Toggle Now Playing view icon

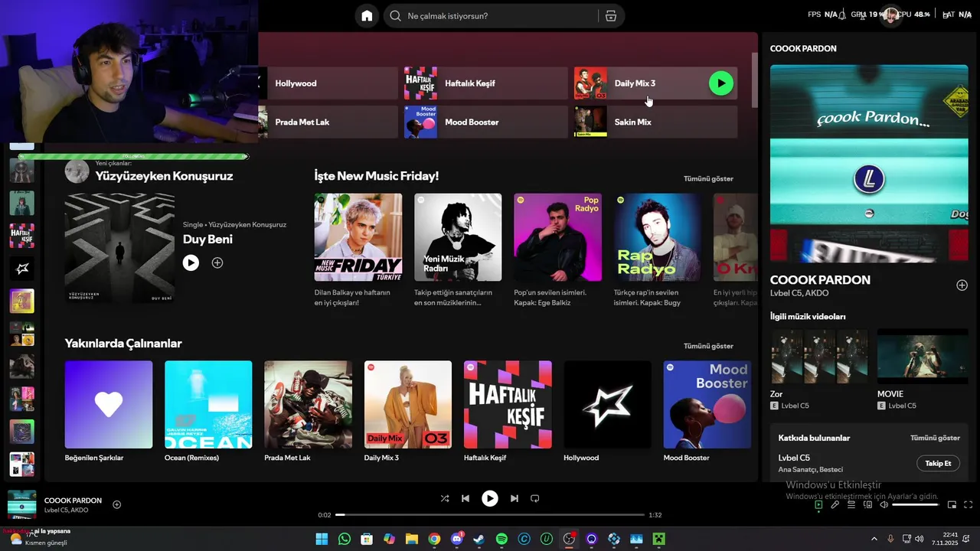[818, 504]
